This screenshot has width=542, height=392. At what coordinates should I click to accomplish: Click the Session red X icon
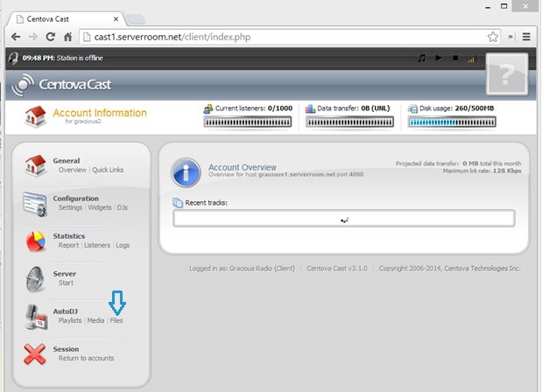(x=34, y=354)
